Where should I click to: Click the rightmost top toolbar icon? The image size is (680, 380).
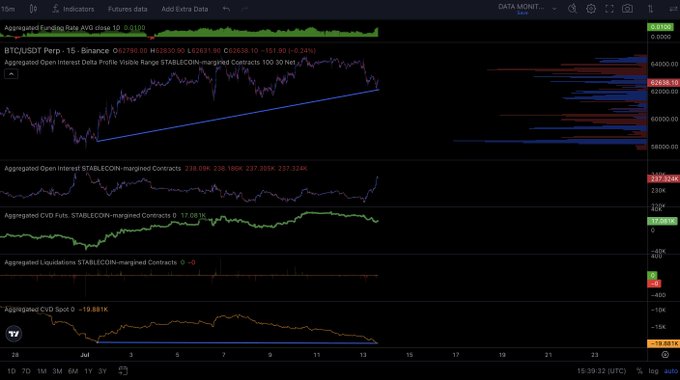click(673, 9)
